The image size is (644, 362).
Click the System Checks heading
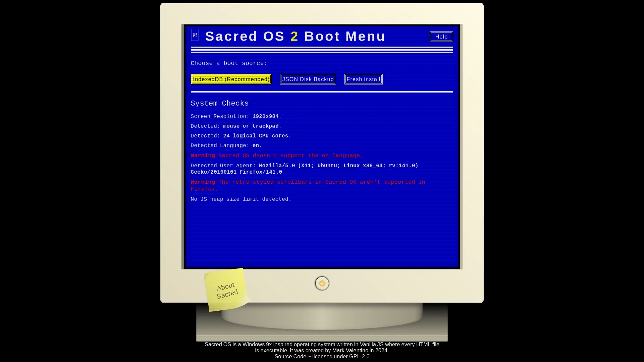point(220,104)
